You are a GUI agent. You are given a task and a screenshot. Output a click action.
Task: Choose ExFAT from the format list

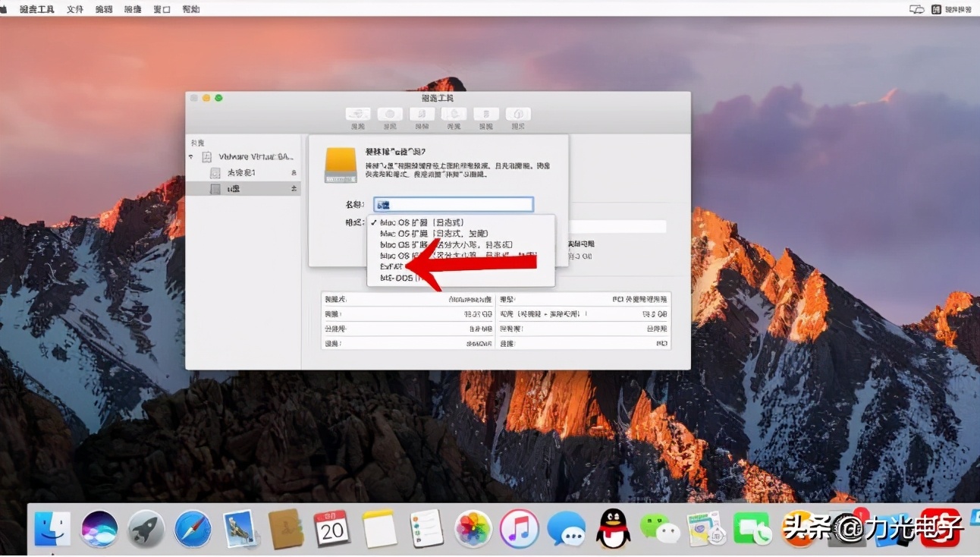(391, 267)
